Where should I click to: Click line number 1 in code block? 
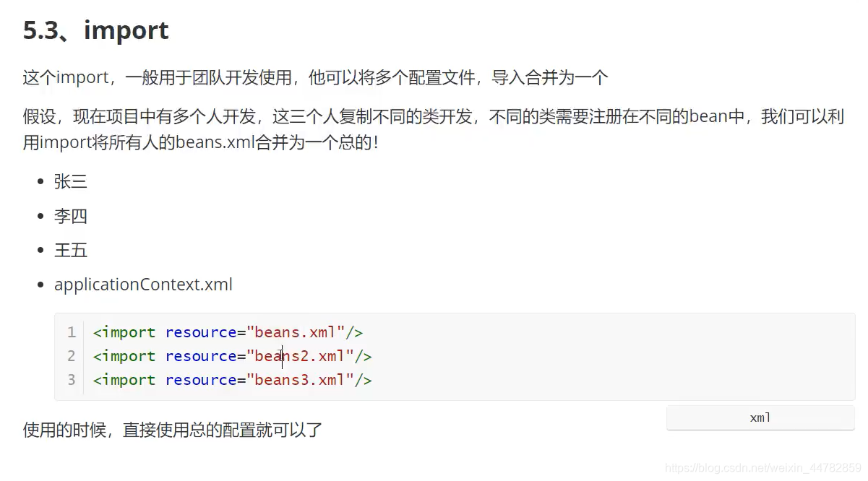point(71,332)
